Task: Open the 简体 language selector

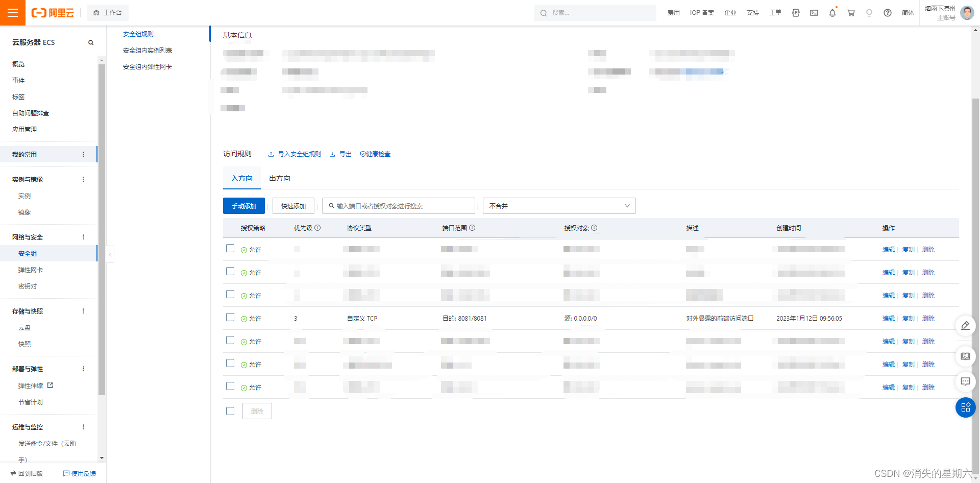Action: [x=908, y=13]
